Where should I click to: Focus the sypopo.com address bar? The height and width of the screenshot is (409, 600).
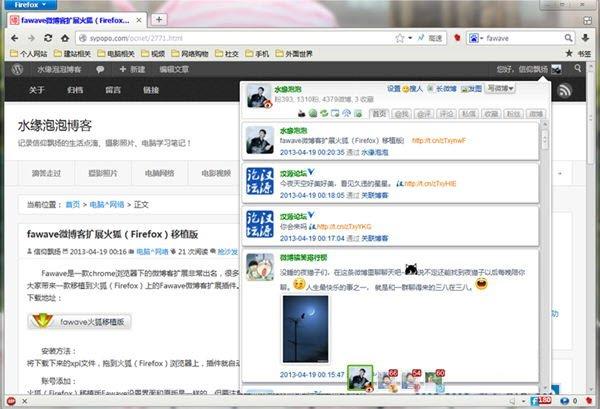(x=235, y=38)
